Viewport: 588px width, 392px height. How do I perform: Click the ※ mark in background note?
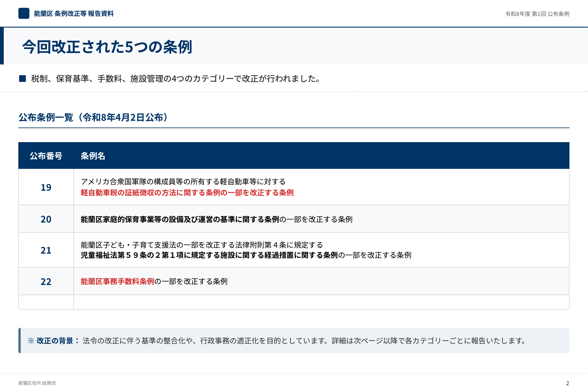click(31, 341)
